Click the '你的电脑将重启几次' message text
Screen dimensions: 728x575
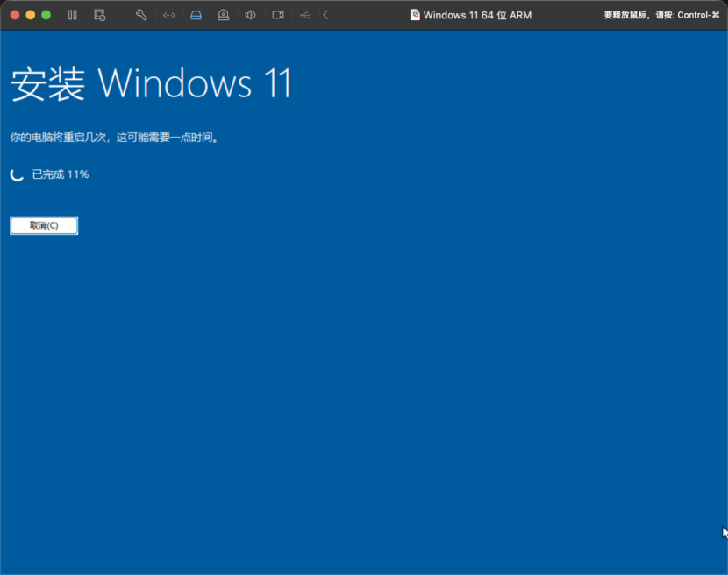[114, 138]
